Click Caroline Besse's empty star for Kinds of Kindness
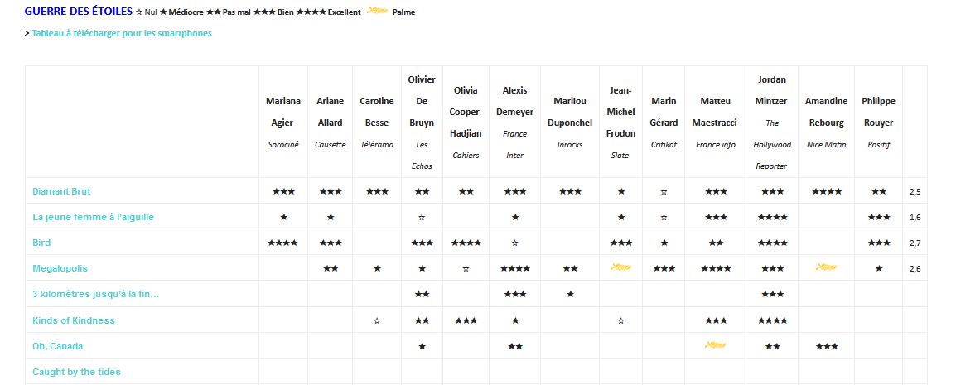980x385 pixels. click(377, 320)
